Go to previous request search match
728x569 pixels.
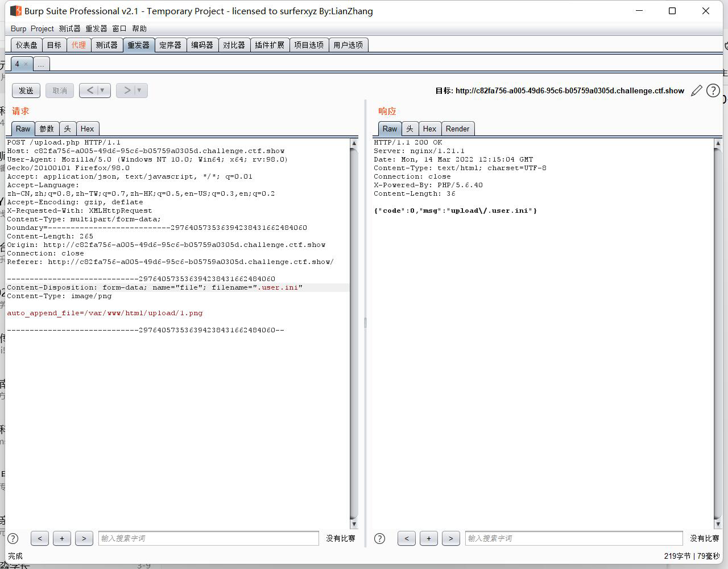(x=40, y=538)
